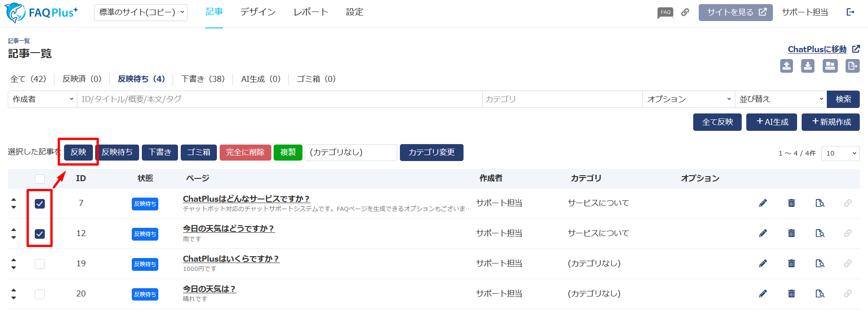Switch to the デザイン menu tab

point(258,12)
